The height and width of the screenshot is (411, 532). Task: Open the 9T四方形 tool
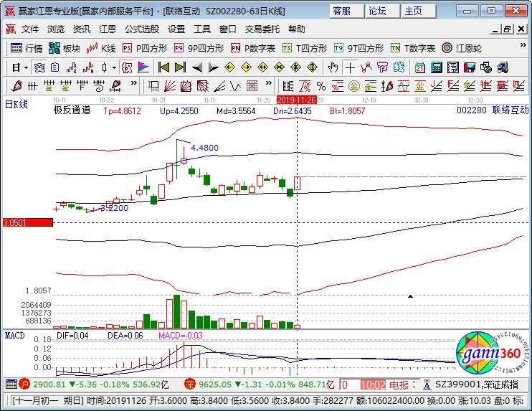coord(358,48)
